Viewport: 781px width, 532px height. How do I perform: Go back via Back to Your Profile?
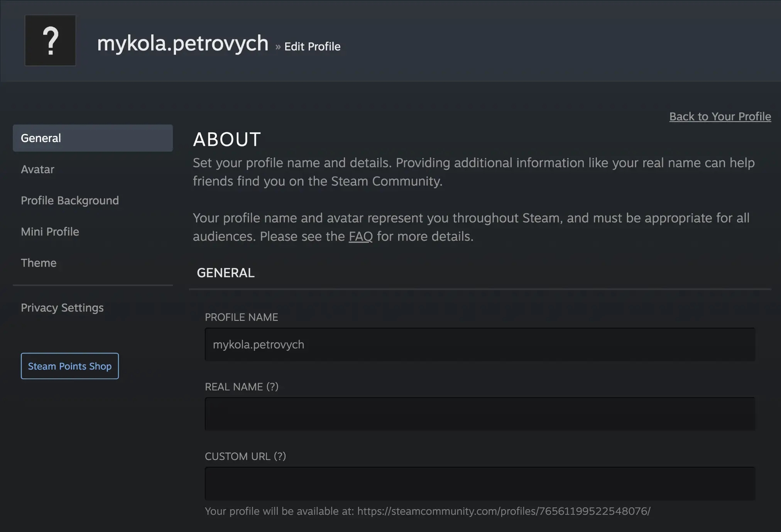click(x=720, y=117)
